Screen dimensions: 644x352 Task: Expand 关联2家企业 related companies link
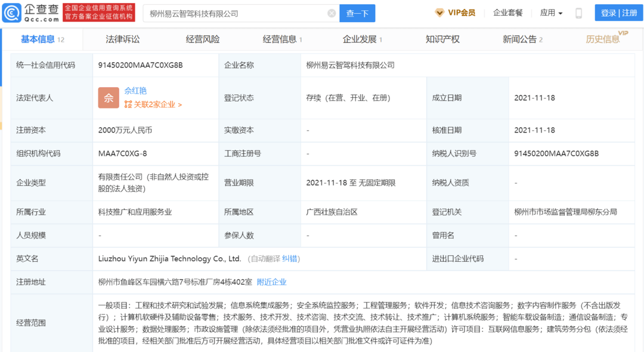click(x=157, y=105)
